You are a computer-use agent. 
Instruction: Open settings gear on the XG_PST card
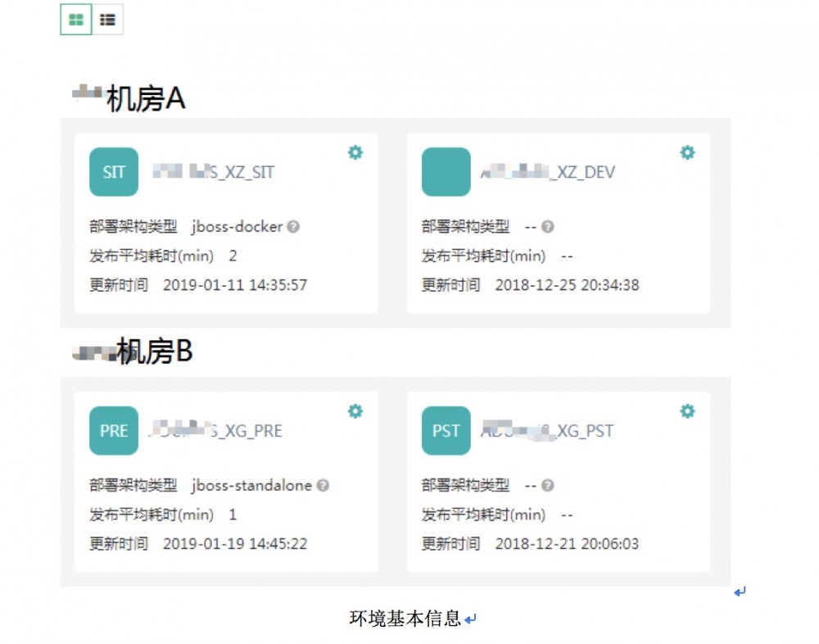click(687, 410)
